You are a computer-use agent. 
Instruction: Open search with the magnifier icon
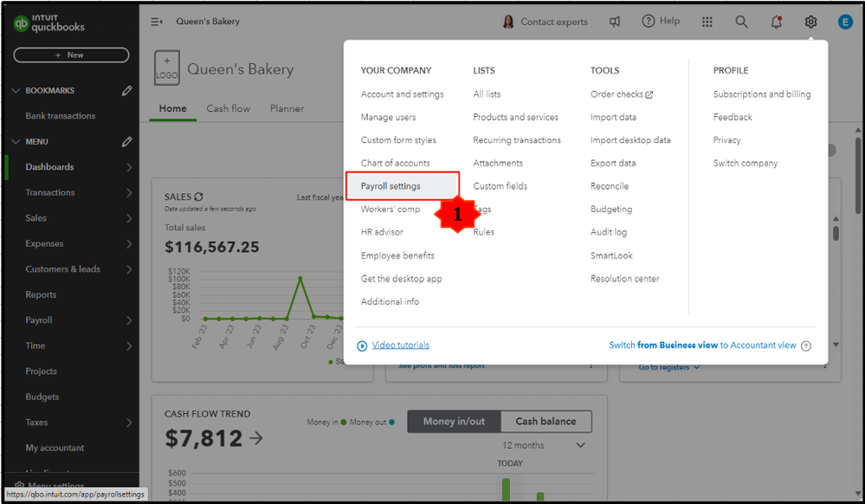(x=741, y=22)
